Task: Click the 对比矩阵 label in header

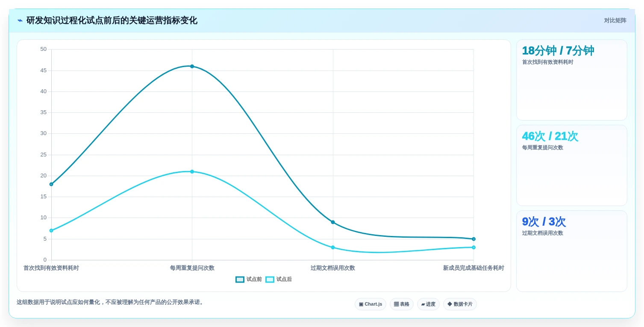Action: pos(615,21)
